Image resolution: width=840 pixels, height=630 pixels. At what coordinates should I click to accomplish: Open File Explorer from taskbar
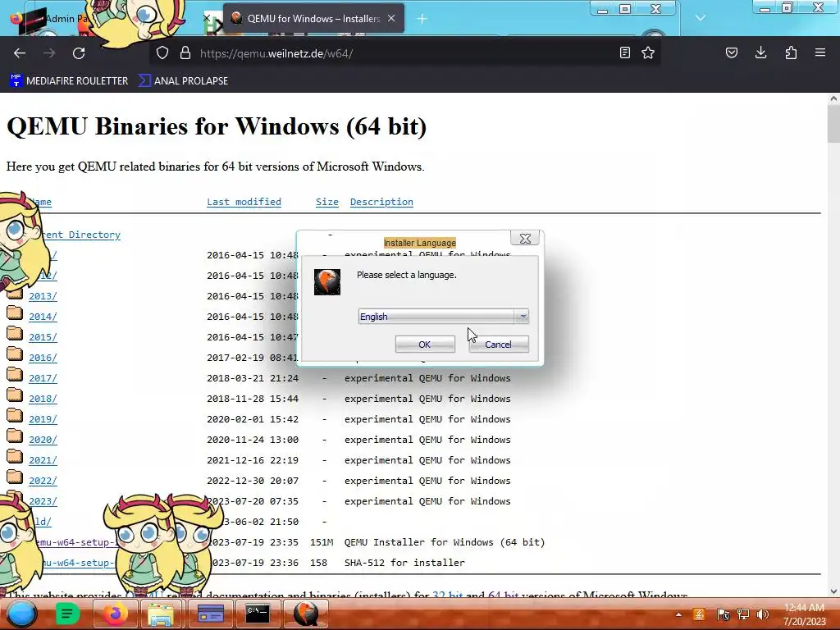161,614
